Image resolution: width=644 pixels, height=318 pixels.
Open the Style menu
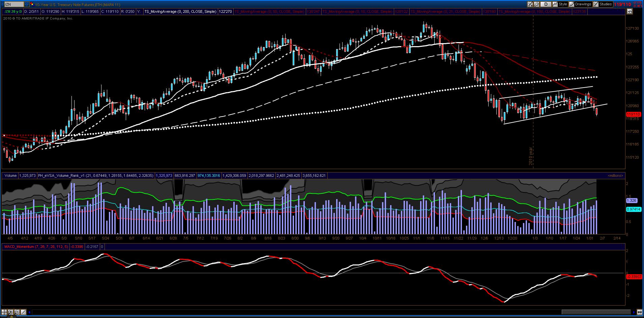click(x=560, y=4)
